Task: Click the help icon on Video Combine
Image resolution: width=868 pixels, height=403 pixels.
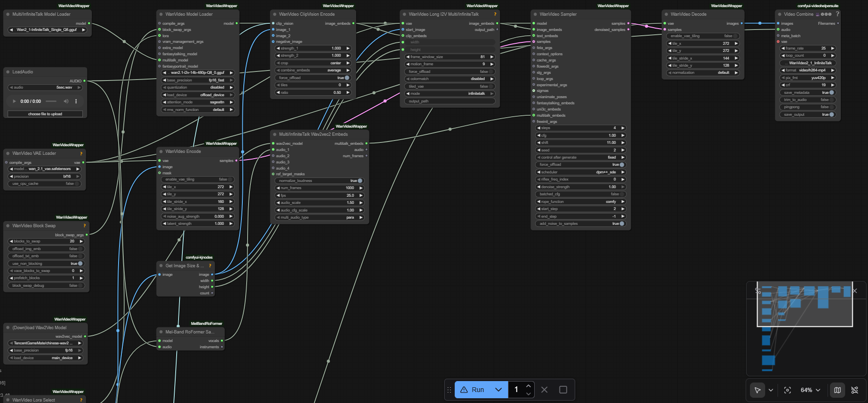Action: coord(838,14)
